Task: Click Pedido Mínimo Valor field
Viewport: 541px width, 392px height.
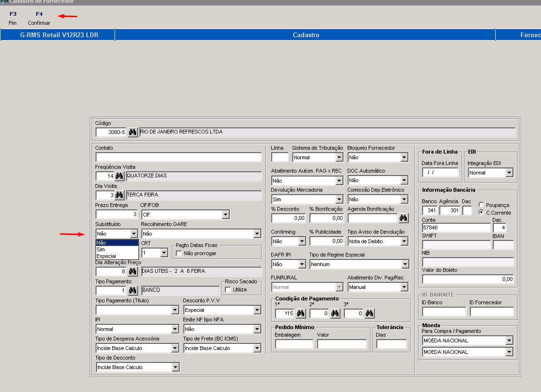Action: [342, 344]
